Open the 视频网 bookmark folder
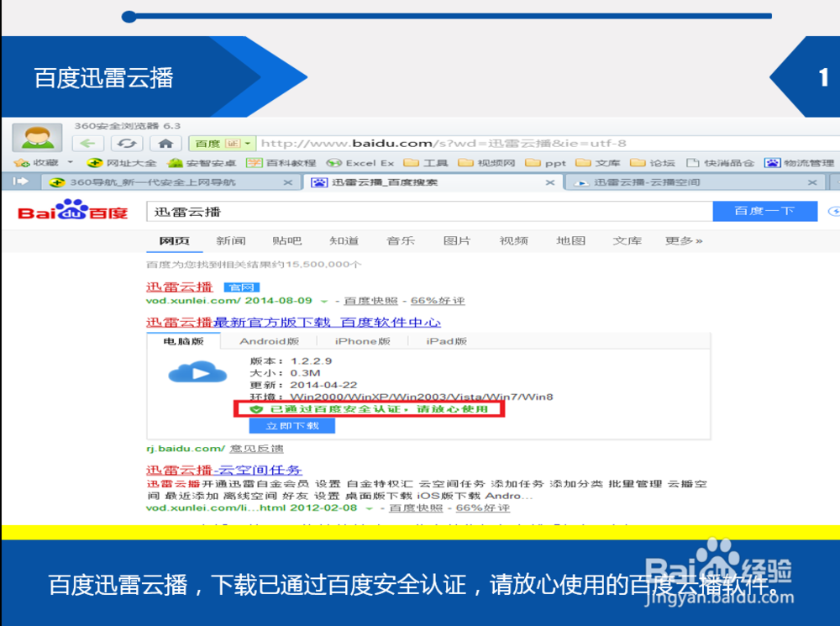Viewport: 840px width, 626px height. click(486, 162)
